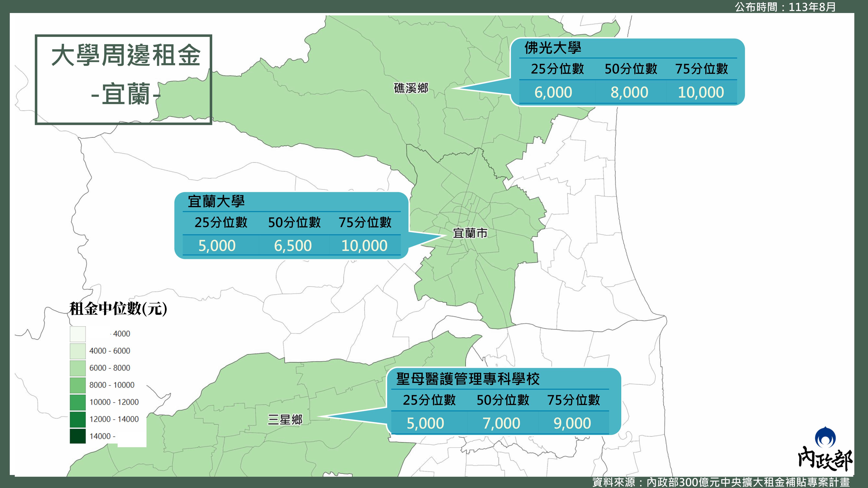
Task: Select the 三星鄉 map label
Action: pos(285,420)
